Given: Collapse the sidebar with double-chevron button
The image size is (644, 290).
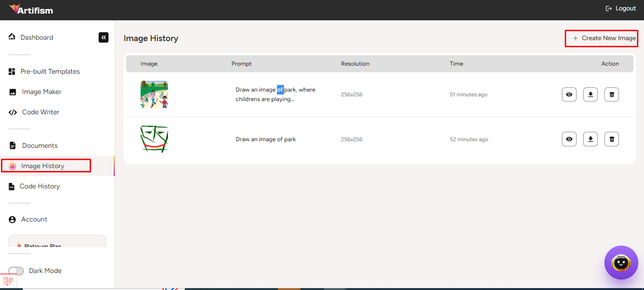Looking at the screenshot, I should click(103, 37).
